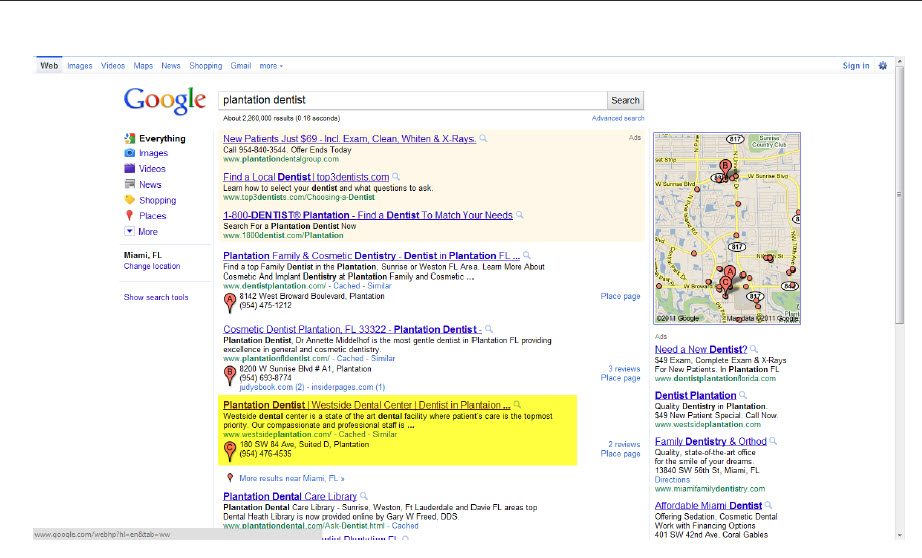The height and width of the screenshot is (558, 922).
Task: Click map marker A beside 8142 West Broward
Action: pyautogui.click(x=230, y=300)
